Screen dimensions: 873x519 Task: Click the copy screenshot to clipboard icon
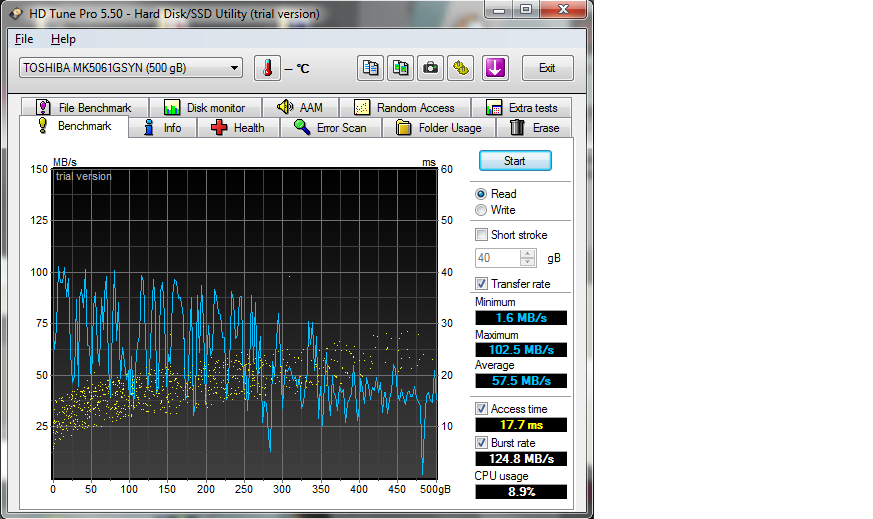point(401,68)
